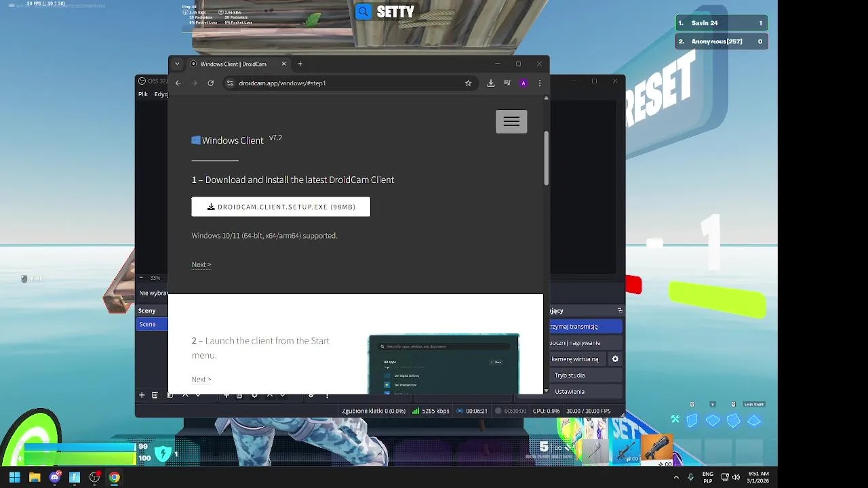868x488 pixels.
Task: Go back in Chrome
Action: 178,83
